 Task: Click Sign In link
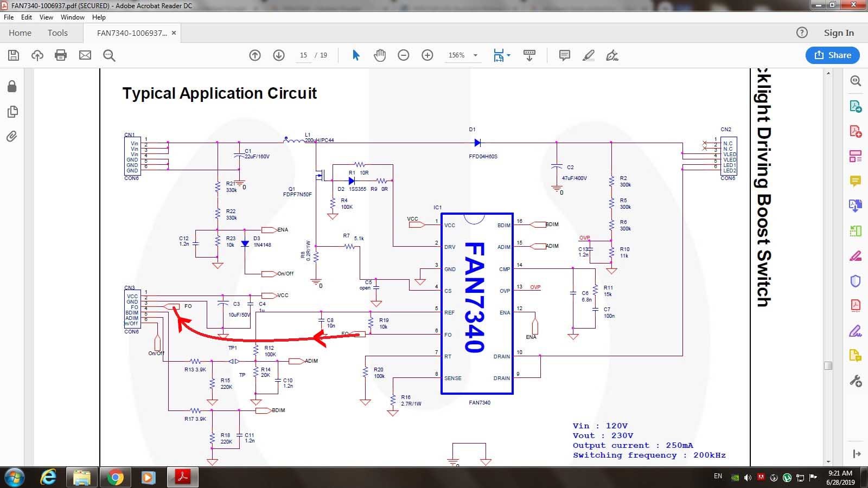[x=839, y=33]
